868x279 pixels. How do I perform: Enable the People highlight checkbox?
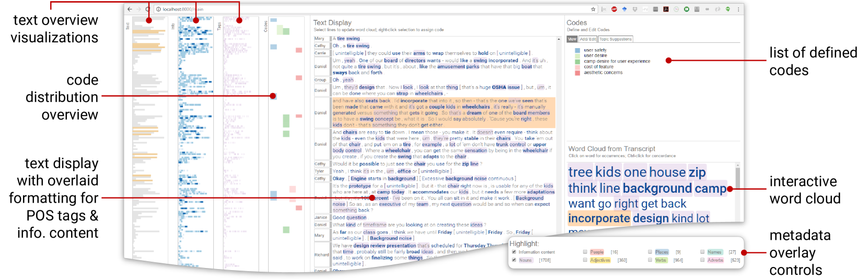(x=585, y=252)
